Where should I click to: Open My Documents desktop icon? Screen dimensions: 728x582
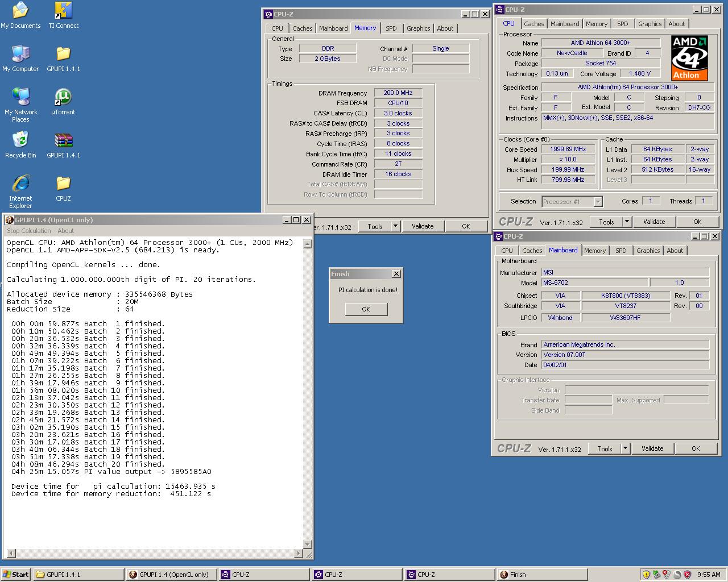point(20,15)
